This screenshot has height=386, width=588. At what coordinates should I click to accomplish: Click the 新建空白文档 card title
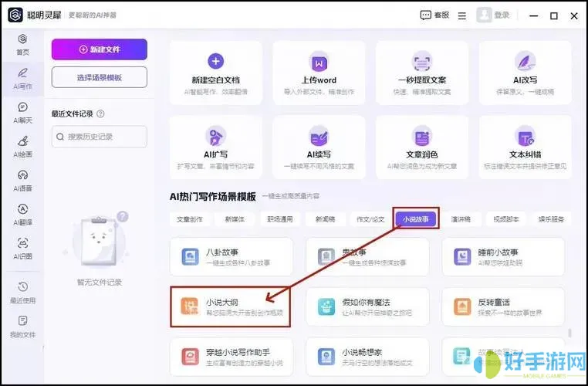coord(215,80)
